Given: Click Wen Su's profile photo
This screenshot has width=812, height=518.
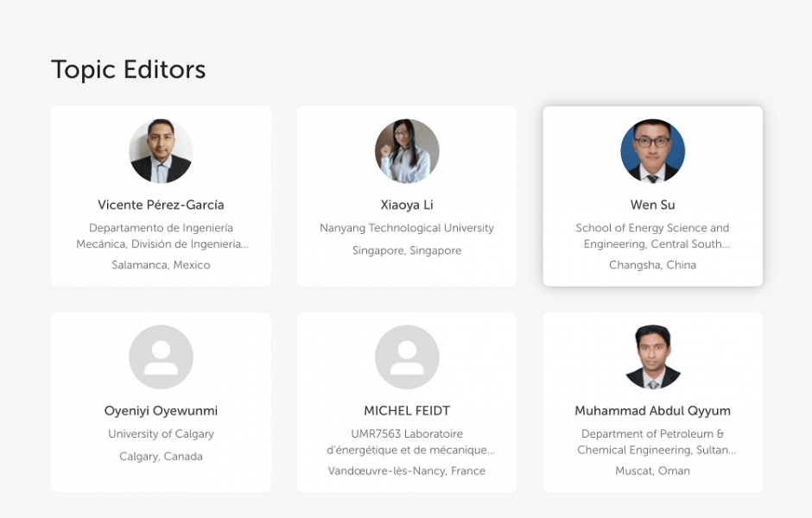Looking at the screenshot, I should [652, 151].
